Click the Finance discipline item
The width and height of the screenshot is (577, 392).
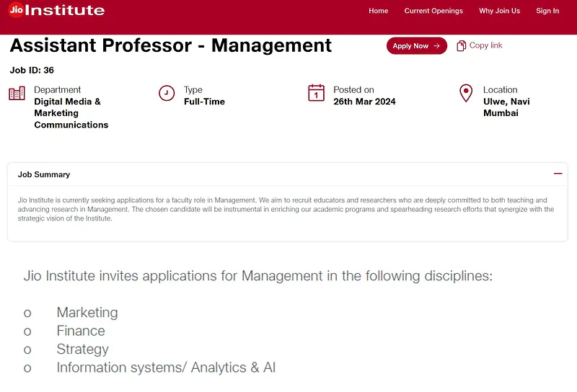[x=81, y=331]
